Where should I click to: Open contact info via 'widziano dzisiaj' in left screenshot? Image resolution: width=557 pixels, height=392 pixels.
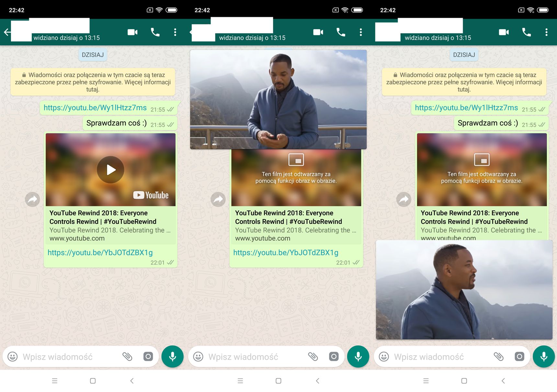tap(66, 38)
